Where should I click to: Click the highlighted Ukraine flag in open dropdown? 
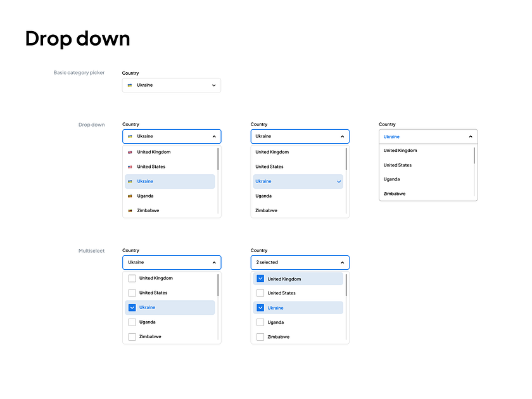pyautogui.click(x=131, y=181)
